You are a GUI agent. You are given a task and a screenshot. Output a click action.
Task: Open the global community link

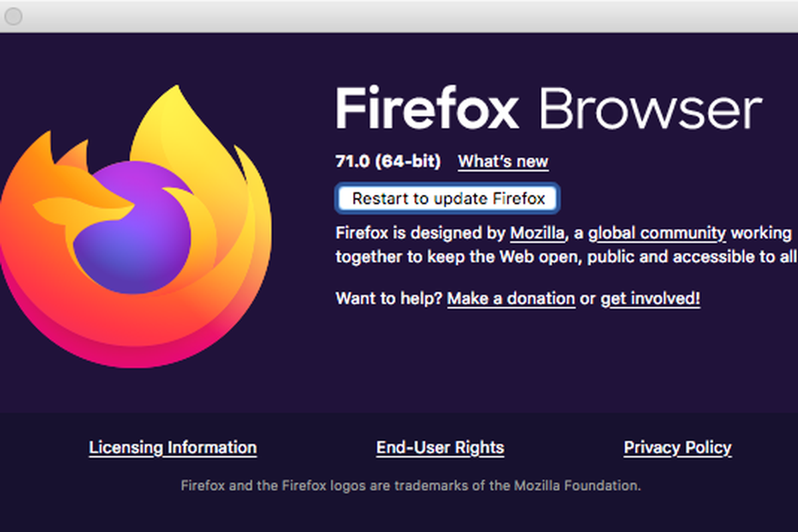[x=657, y=233]
